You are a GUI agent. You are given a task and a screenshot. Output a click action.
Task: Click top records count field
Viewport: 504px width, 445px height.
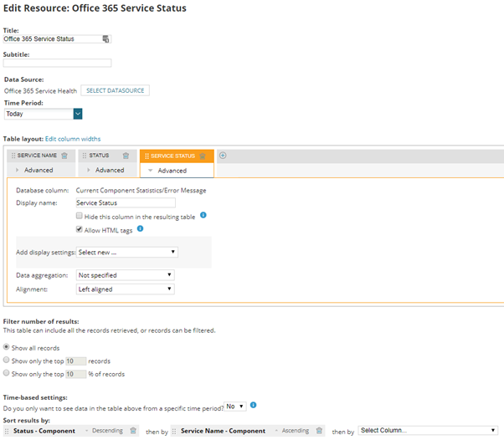click(x=76, y=361)
